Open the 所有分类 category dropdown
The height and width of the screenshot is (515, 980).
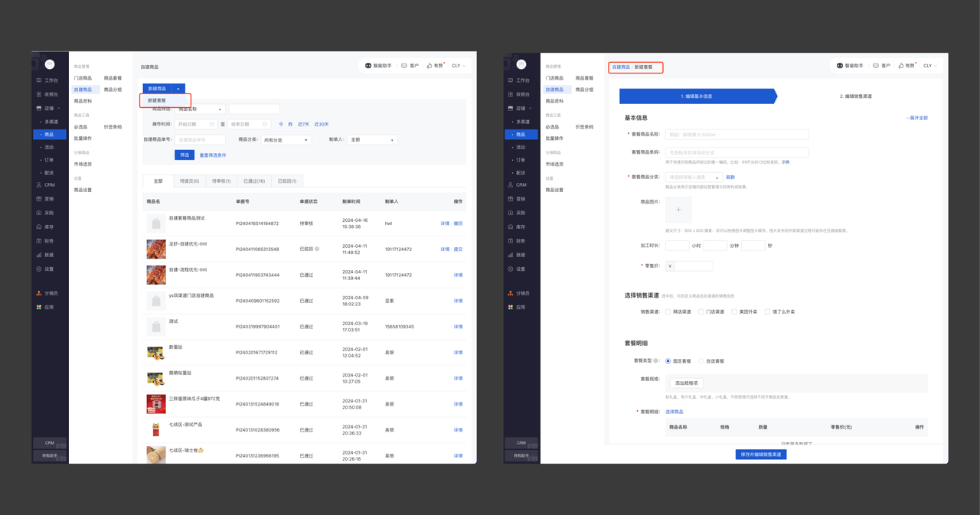(286, 140)
